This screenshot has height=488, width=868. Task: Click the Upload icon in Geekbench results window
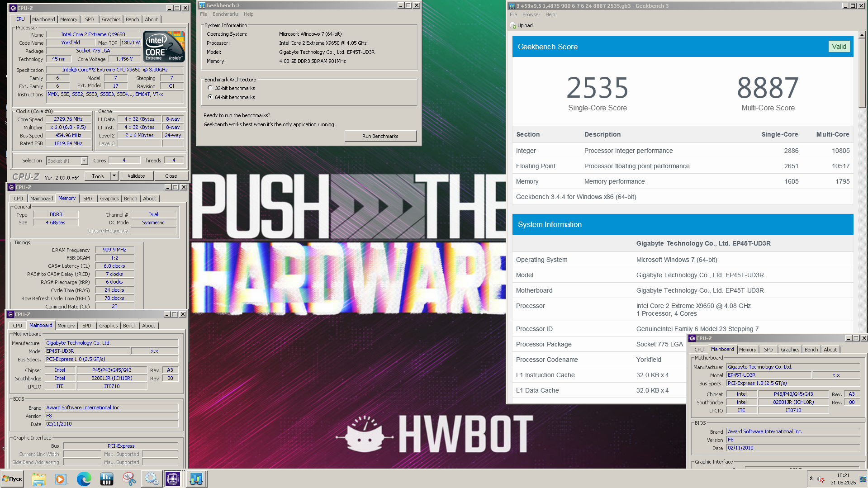coord(513,25)
